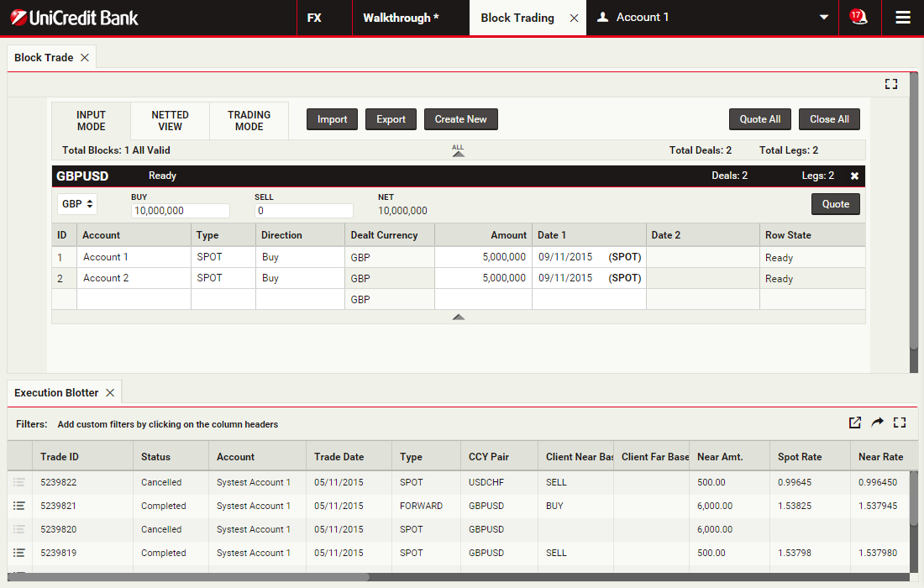Open the notifications bell with 17 alerts
Image resolution: width=924 pixels, height=588 pixels.
[858, 17]
